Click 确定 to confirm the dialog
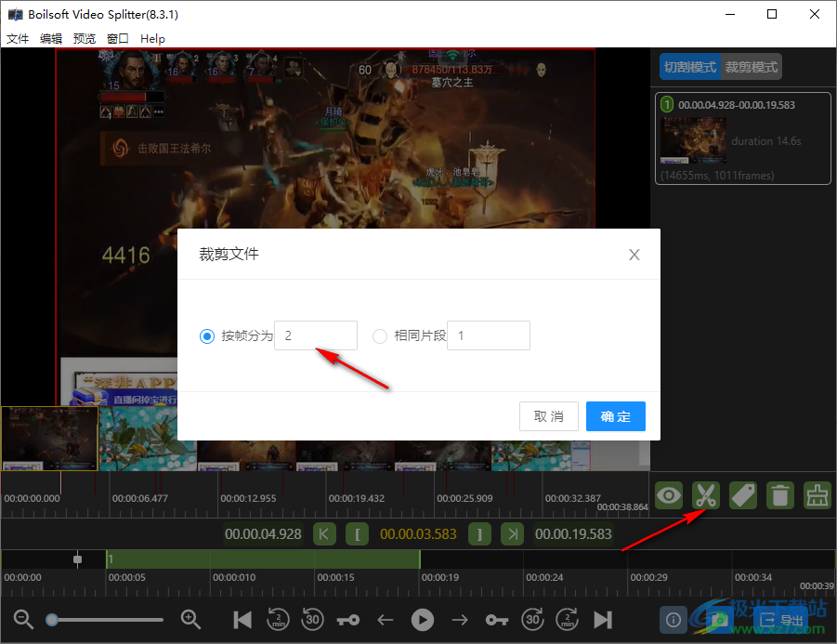The height and width of the screenshot is (644, 837). 616,416
